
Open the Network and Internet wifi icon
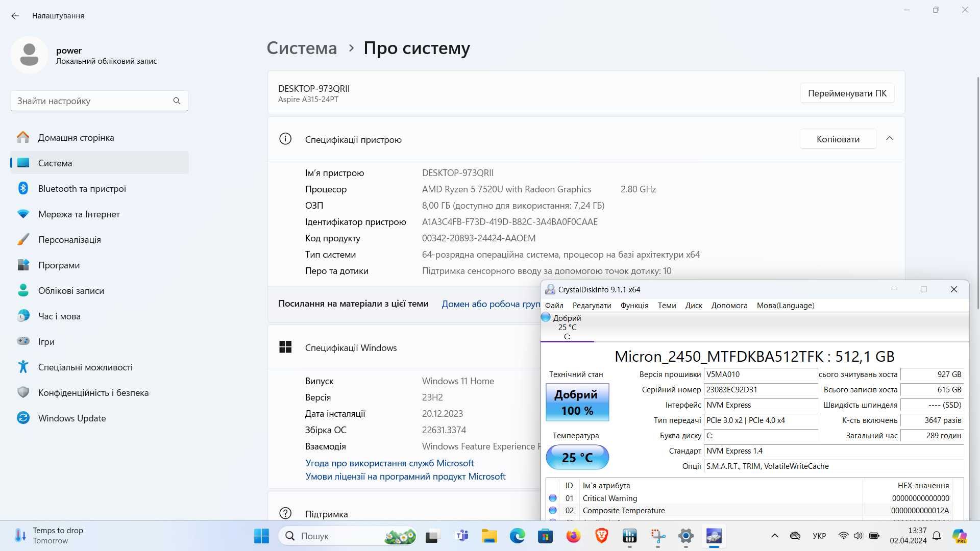pyautogui.click(x=23, y=214)
